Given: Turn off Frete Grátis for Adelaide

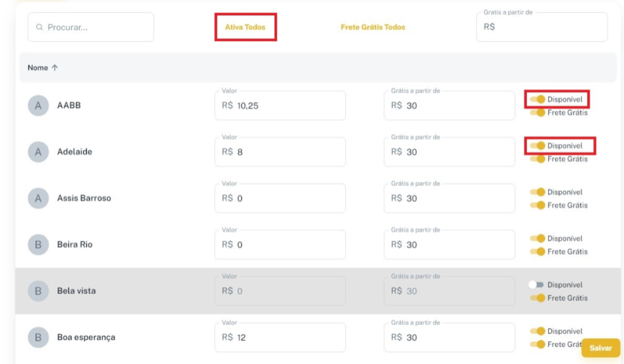Looking at the screenshot, I should pyautogui.click(x=537, y=159).
